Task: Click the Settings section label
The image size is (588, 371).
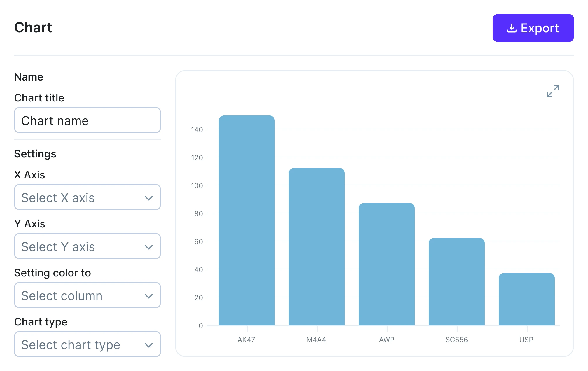Action: click(35, 154)
